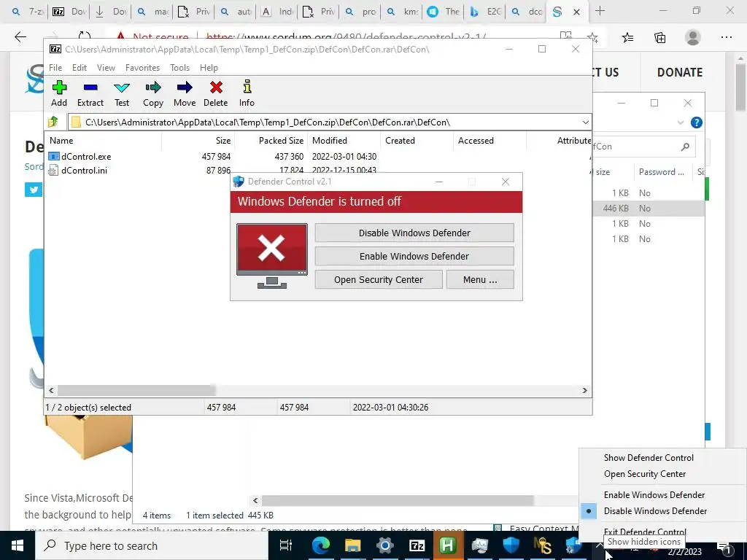The height and width of the screenshot is (560, 747).
Task: Click Open Security Center button in Defender Control
Action: 379,279
